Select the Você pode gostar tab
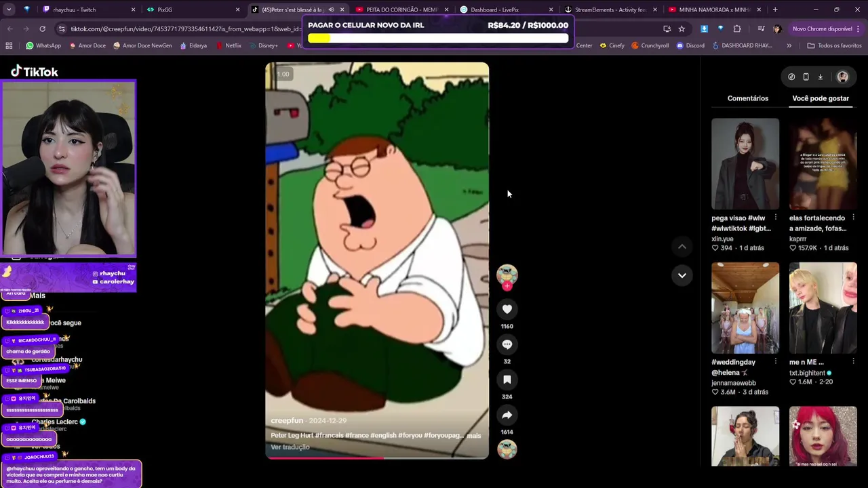This screenshot has width=868, height=488. click(x=821, y=98)
